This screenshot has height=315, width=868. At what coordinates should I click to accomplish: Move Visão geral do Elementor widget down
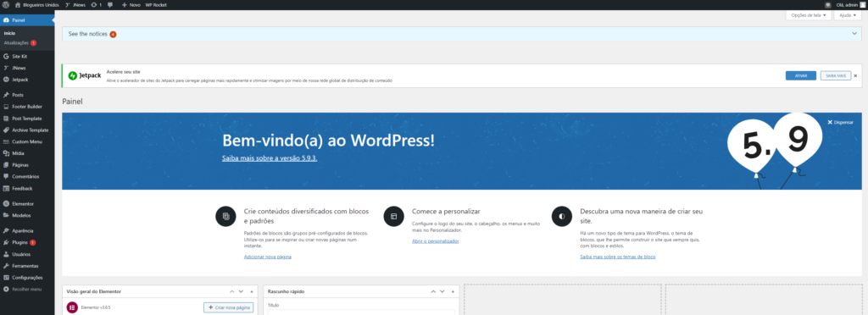click(x=242, y=291)
